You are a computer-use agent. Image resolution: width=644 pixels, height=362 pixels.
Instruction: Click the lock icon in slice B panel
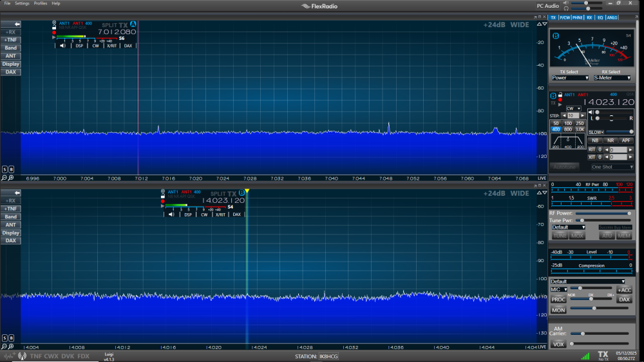[x=560, y=95]
